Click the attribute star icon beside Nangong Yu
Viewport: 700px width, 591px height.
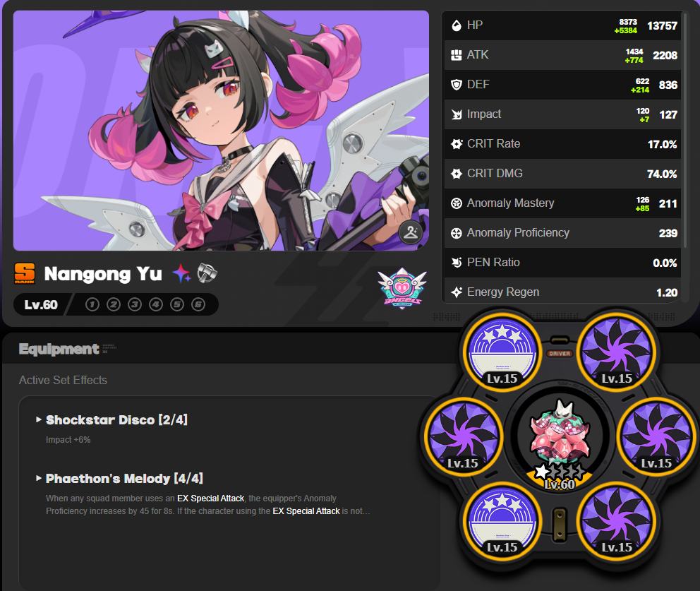pos(181,273)
